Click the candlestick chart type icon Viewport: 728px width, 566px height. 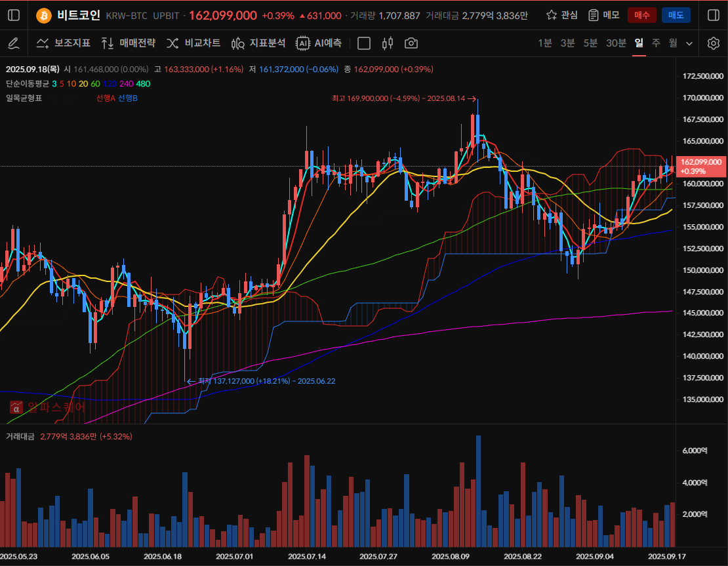click(387, 43)
